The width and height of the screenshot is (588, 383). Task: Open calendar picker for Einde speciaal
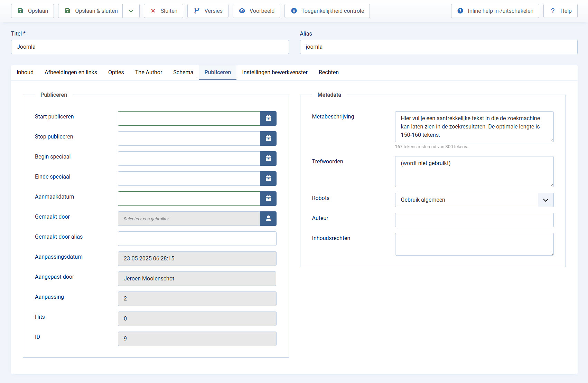point(268,179)
